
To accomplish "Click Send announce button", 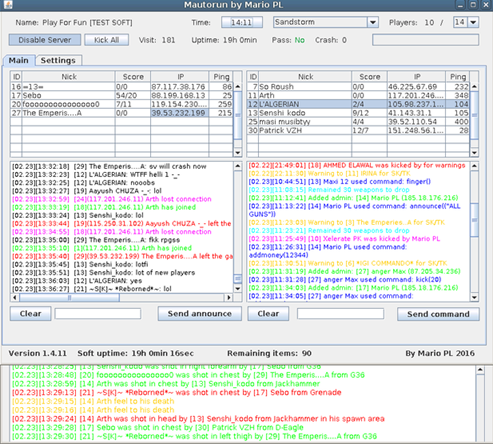I will tap(199, 314).
